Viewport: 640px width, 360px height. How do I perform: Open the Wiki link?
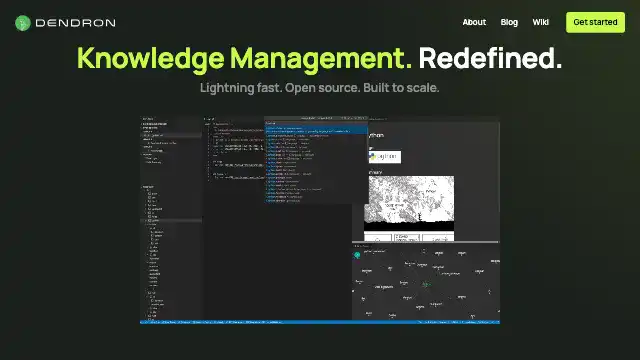coord(540,22)
